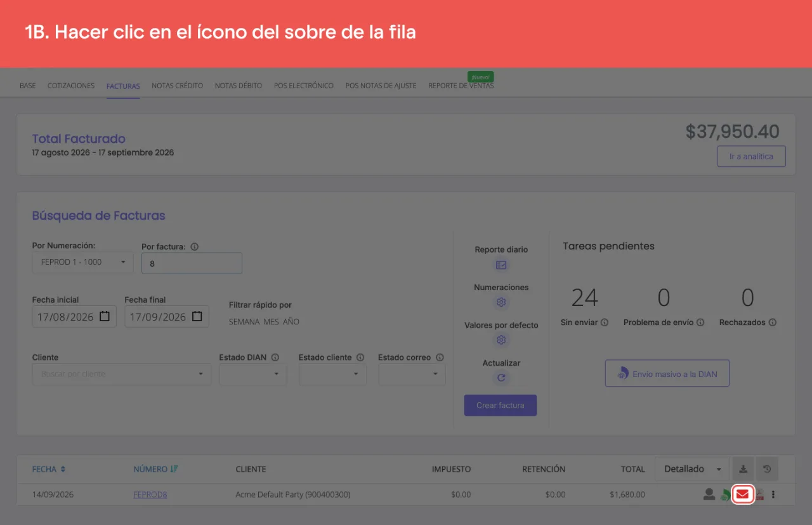Click the $37,950.40 total amount
812x525 pixels.
[733, 131]
